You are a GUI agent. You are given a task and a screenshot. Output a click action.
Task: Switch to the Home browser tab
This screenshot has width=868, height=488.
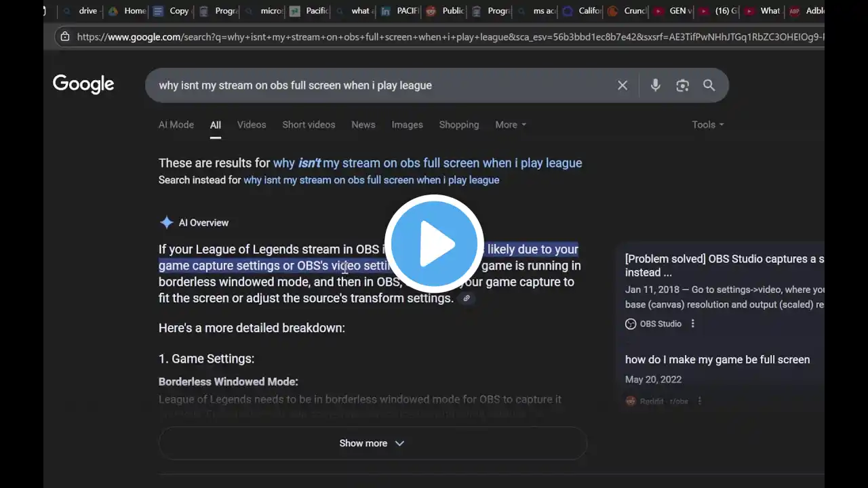coord(127,11)
